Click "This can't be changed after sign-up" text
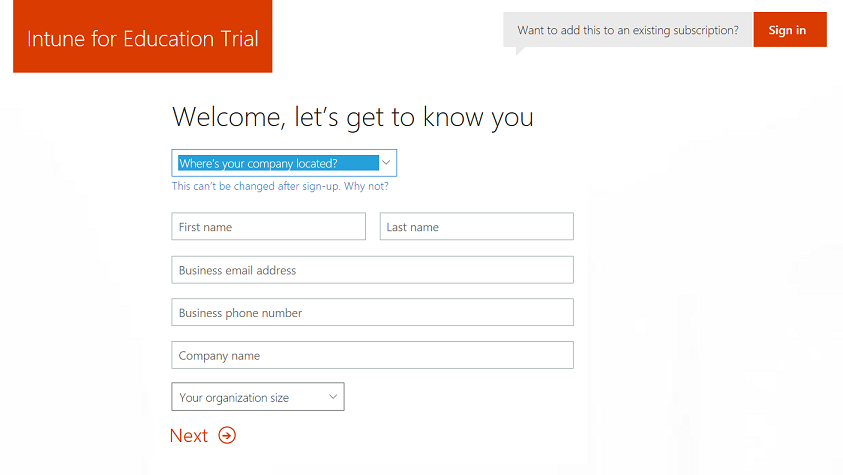 (x=256, y=186)
